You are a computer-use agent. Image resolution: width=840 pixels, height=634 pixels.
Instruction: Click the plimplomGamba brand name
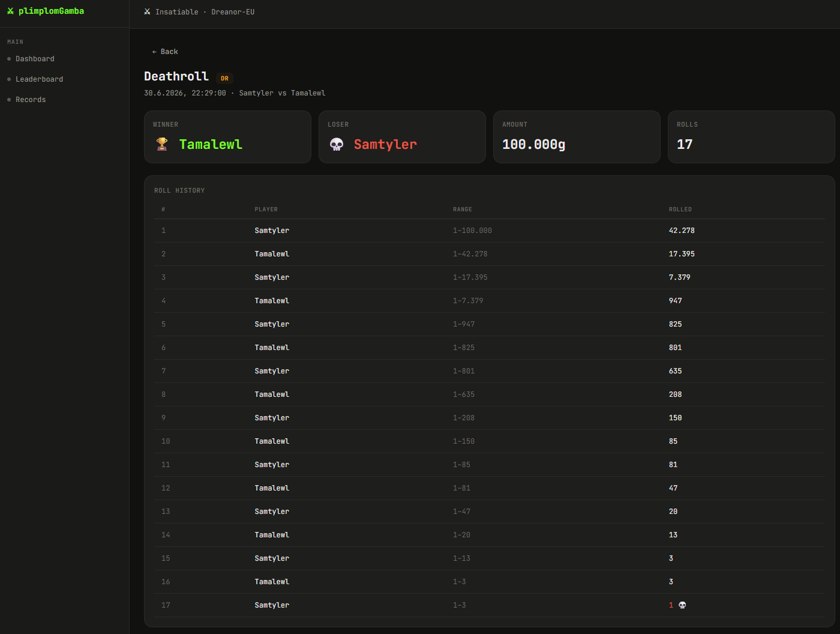point(51,11)
